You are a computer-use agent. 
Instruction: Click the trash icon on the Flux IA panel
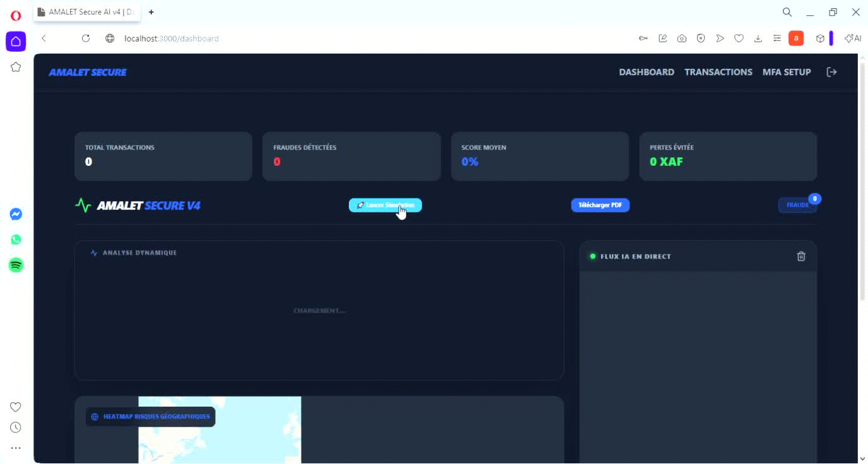click(x=801, y=256)
